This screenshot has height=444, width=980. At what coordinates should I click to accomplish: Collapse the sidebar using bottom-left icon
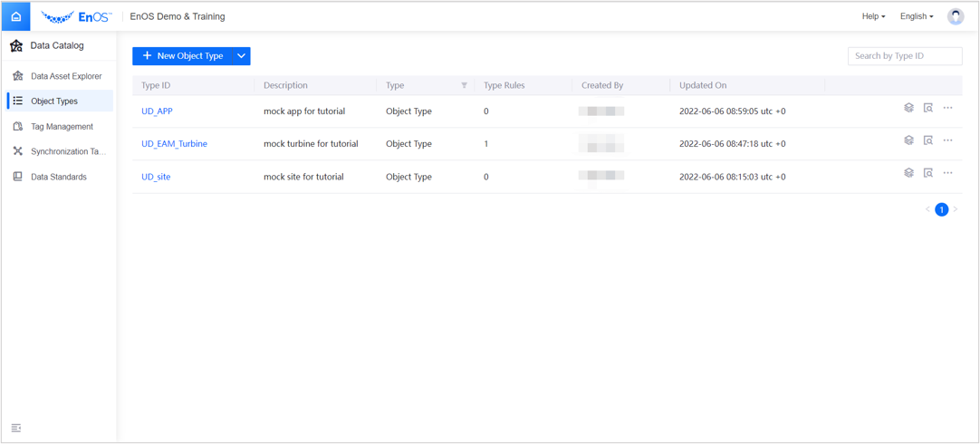[16, 428]
